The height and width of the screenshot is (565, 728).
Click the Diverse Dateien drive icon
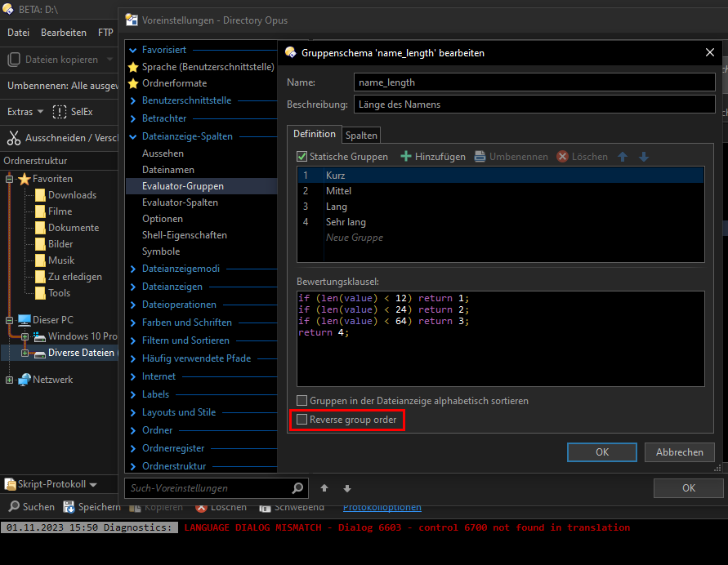(40, 354)
